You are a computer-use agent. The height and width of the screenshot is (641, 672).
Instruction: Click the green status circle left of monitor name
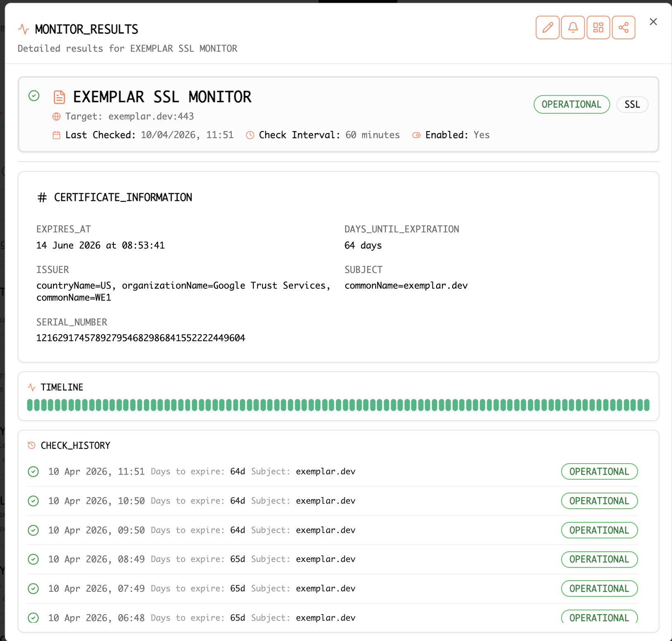34,96
